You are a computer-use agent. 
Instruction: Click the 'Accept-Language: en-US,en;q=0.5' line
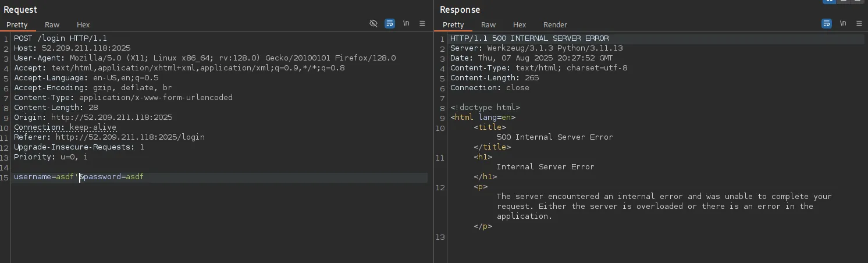[x=86, y=78]
